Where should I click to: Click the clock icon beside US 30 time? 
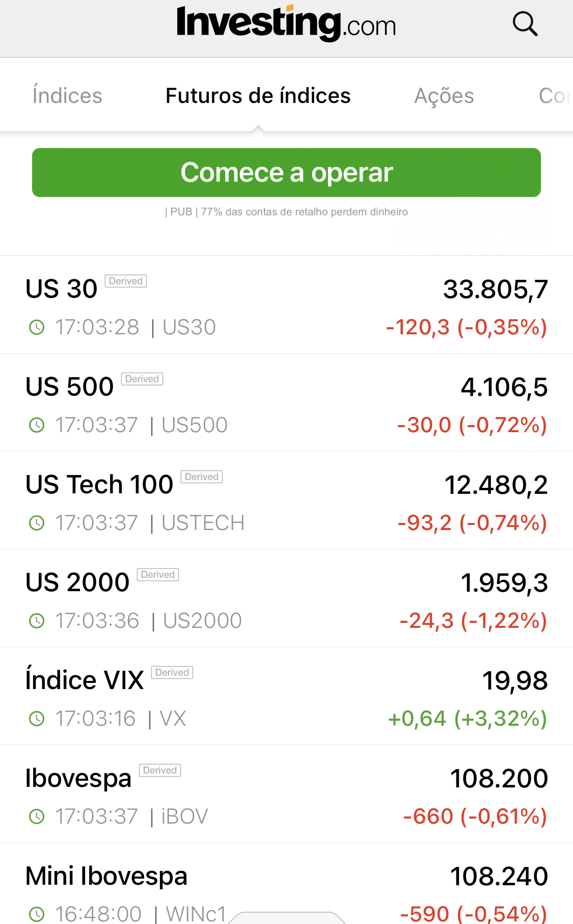[37, 327]
